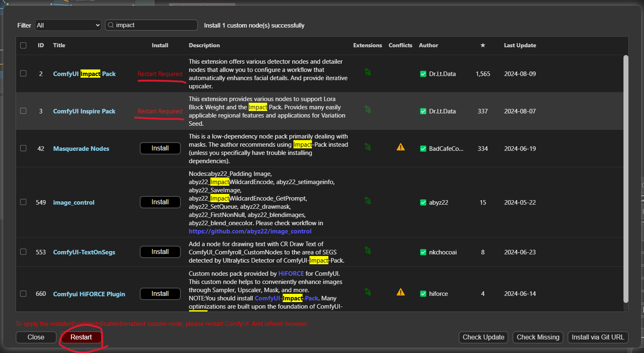
Task: View conflict warning icon for Masquerade Nodes
Action: point(401,147)
